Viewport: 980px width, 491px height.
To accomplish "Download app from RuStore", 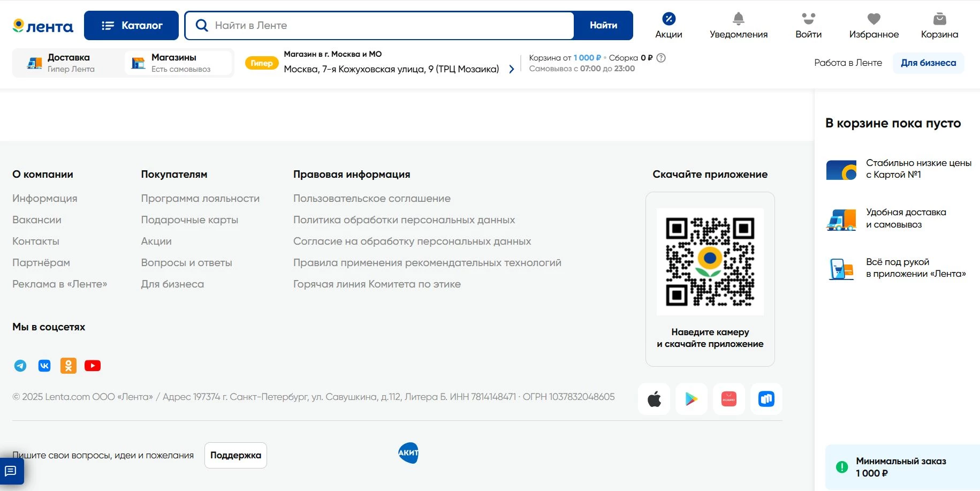I will click(x=766, y=399).
